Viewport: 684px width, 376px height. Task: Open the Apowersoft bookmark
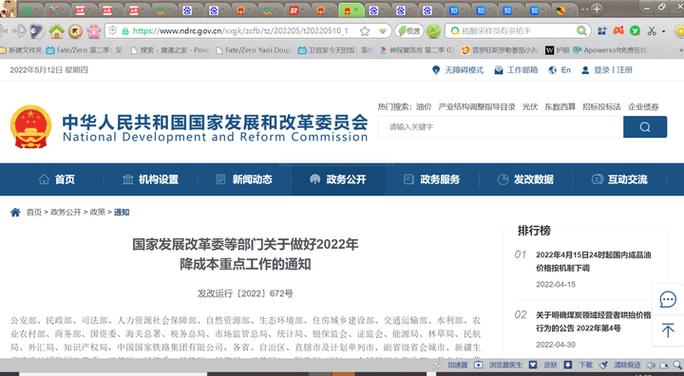click(x=610, y=50)
